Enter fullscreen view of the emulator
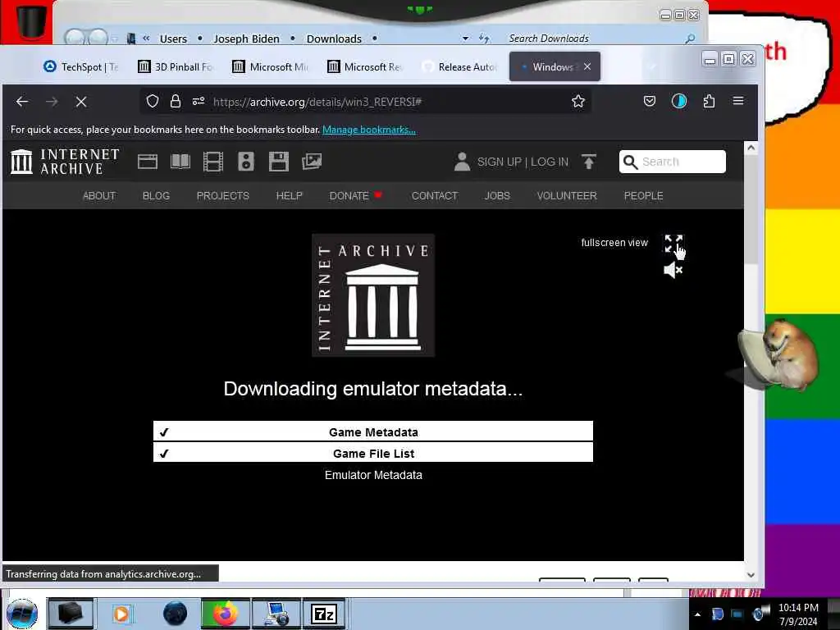 [673, 243]
